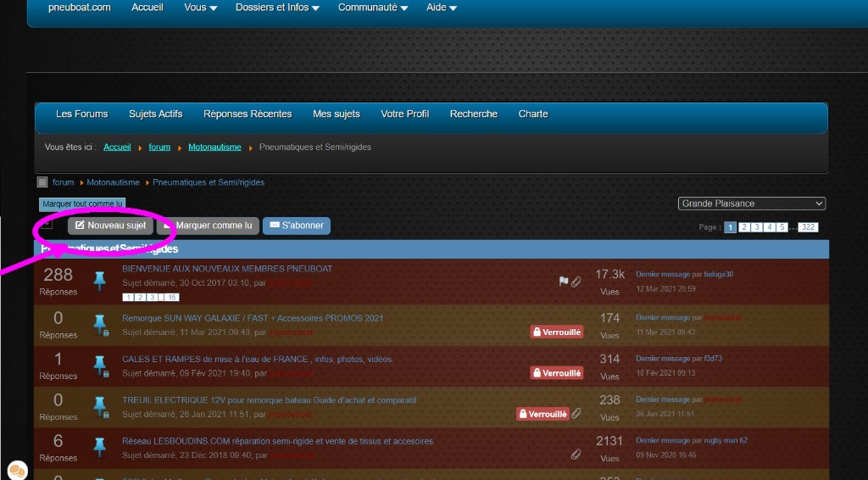Expand the Dossiers et Infos menu
The width and height of the screenshot is (868, 480).
pos(277,8)
